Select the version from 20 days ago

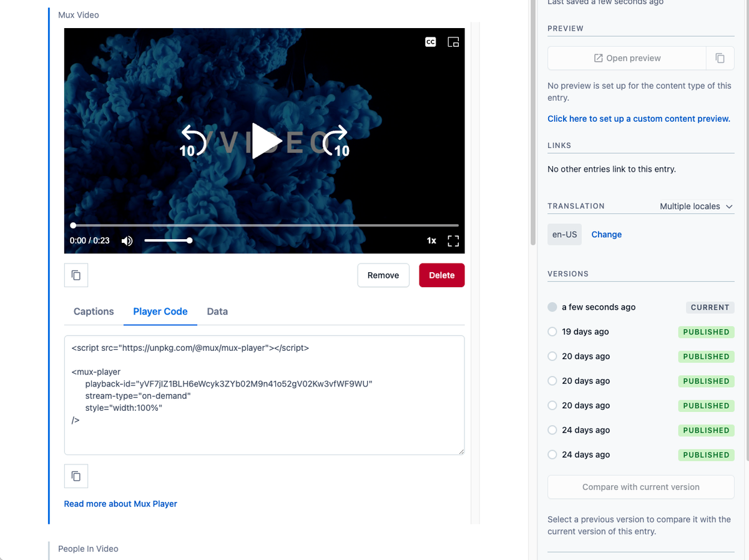(x=552, y=356)
